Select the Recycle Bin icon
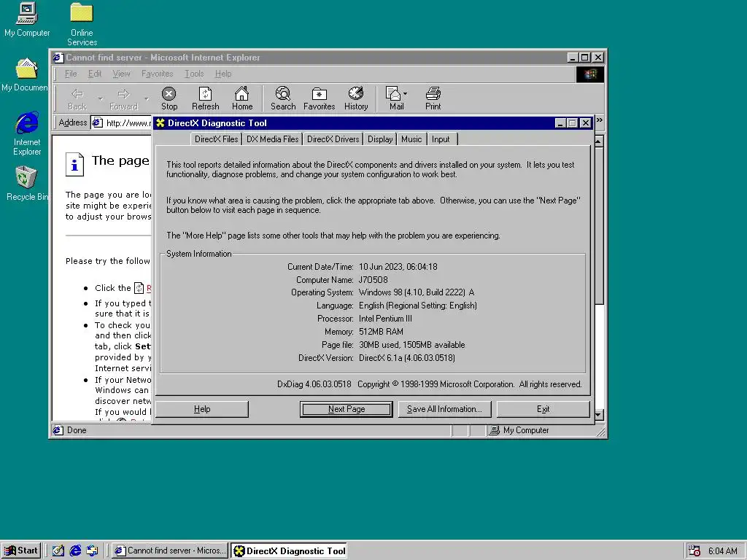Viewport: 747px width, 560px height. [26, 183]
